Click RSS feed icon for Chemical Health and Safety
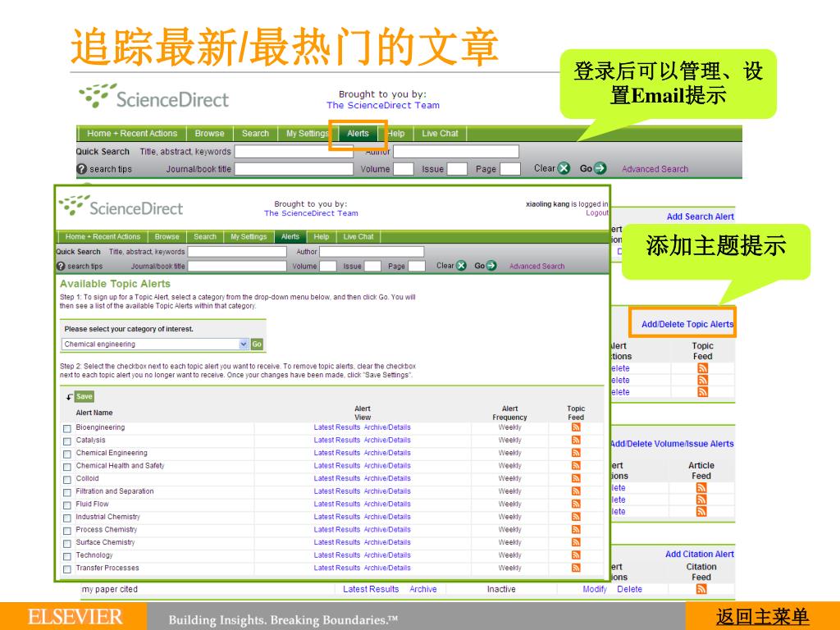The width and height of the screenshot is (840, 630). (576, 466)
